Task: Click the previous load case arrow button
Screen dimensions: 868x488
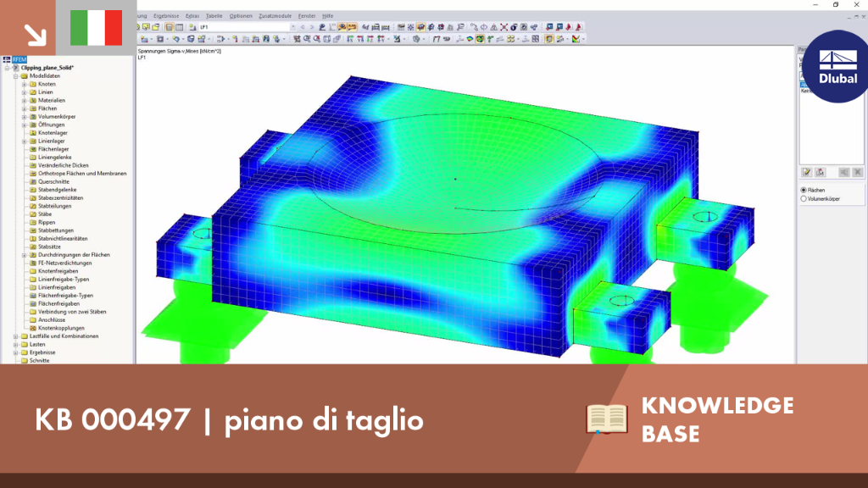Action: coord(303,26)
